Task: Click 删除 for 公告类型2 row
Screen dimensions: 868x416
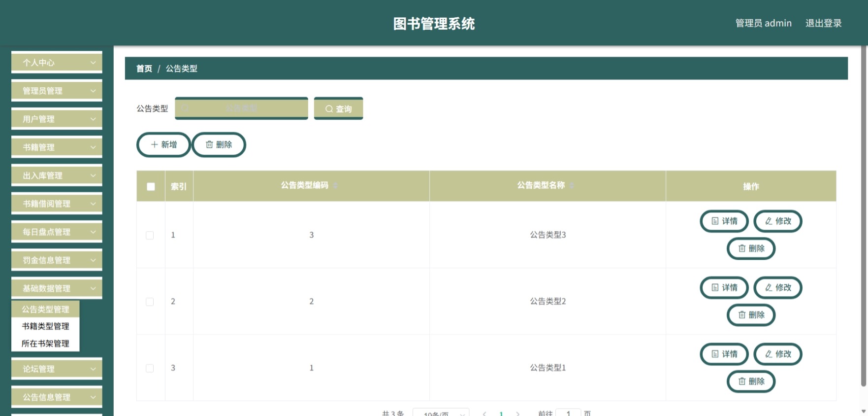Action: [x=751, y=315]
